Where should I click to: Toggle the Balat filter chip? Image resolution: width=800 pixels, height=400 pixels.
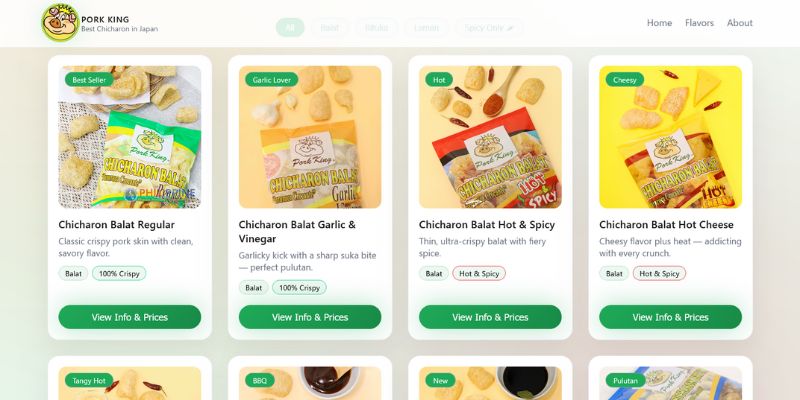point(330,28)
